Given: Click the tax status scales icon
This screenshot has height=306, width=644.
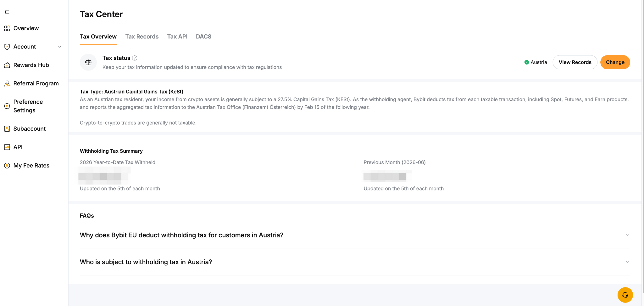Looking at the screenshot, I should [x=88, y=62].
